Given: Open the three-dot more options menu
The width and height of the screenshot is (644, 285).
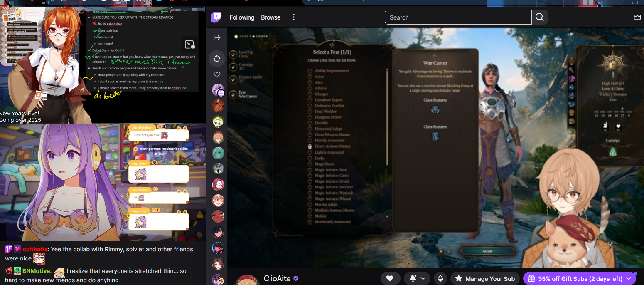Looking at the screenshot, I should point(294,17).
